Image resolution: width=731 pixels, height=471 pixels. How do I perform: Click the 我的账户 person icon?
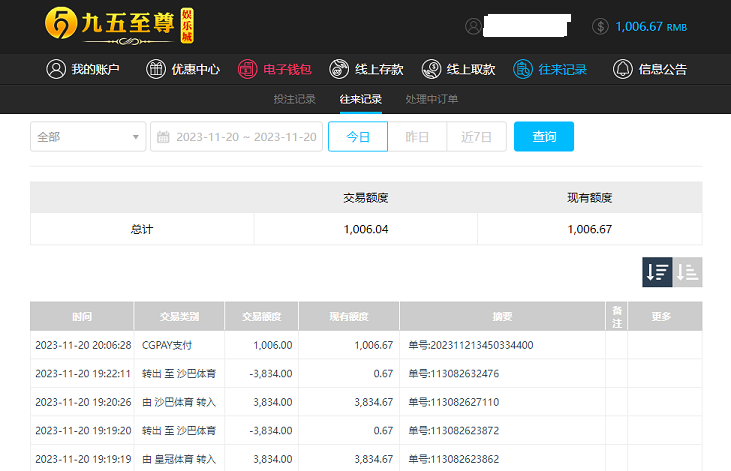pos(56,69)
